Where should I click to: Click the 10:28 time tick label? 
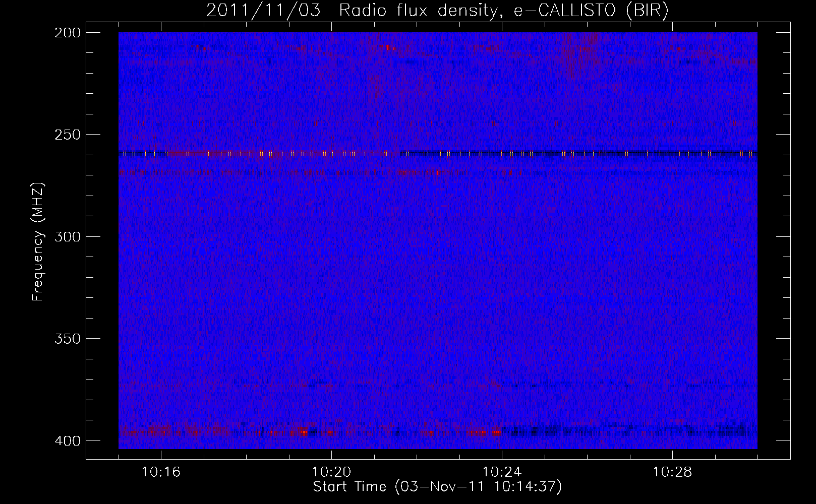672,472
